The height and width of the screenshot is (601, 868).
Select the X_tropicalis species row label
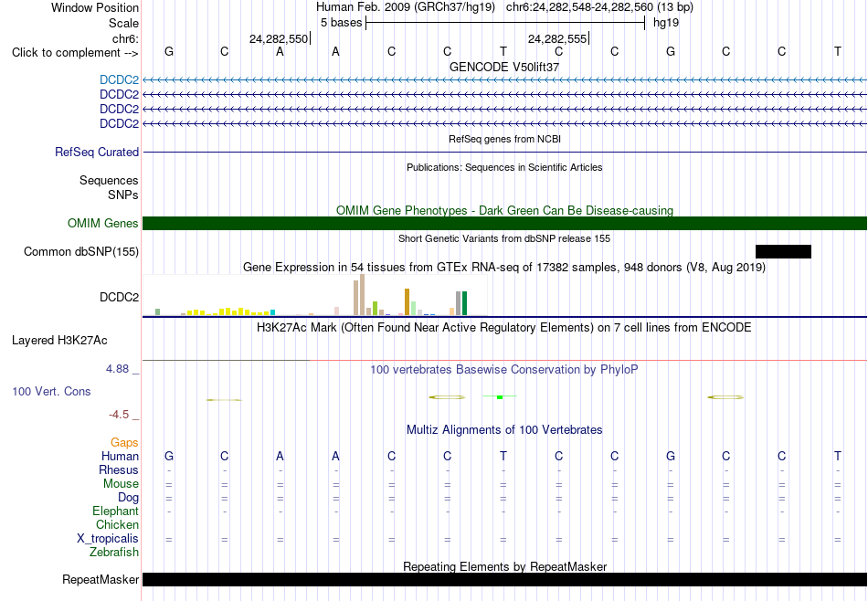pos(108,539)
